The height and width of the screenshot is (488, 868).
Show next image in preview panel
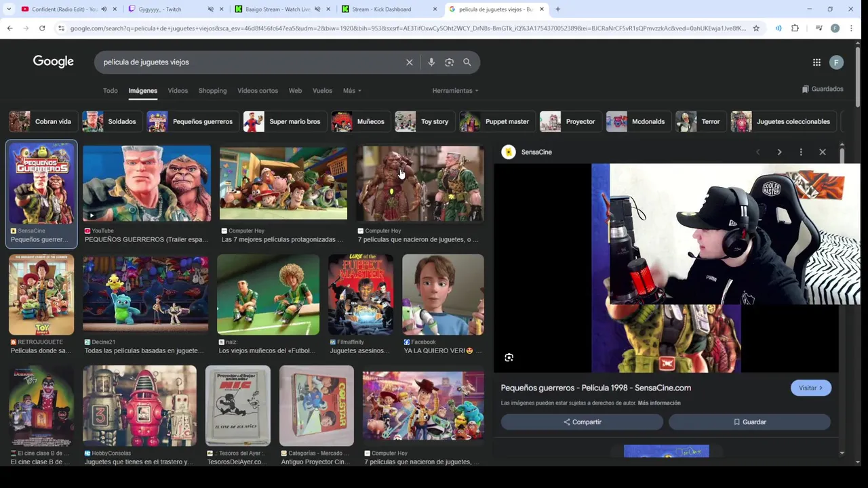779,152
